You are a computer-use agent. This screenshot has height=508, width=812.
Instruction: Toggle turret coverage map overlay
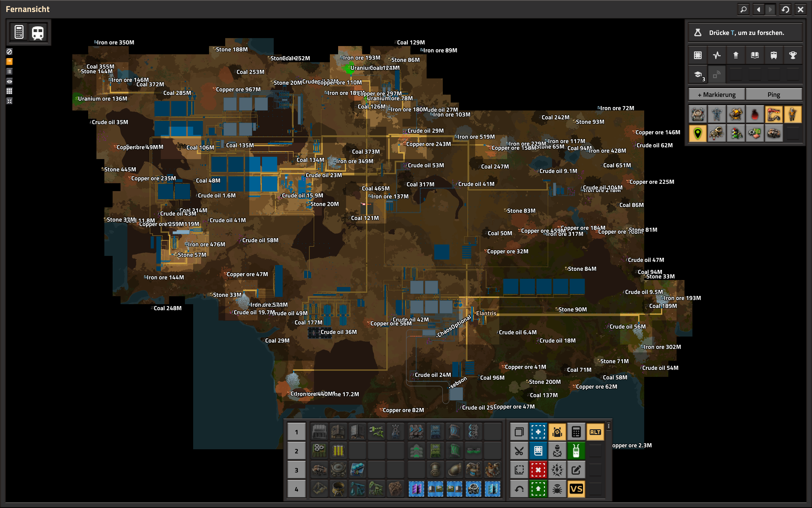(x=736, y=115)
